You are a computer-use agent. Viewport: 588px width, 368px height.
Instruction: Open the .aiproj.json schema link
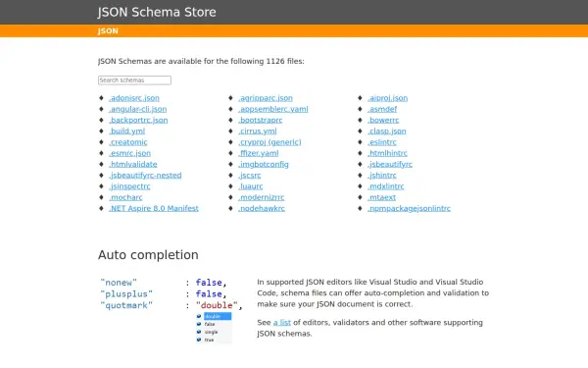point(387,98)
